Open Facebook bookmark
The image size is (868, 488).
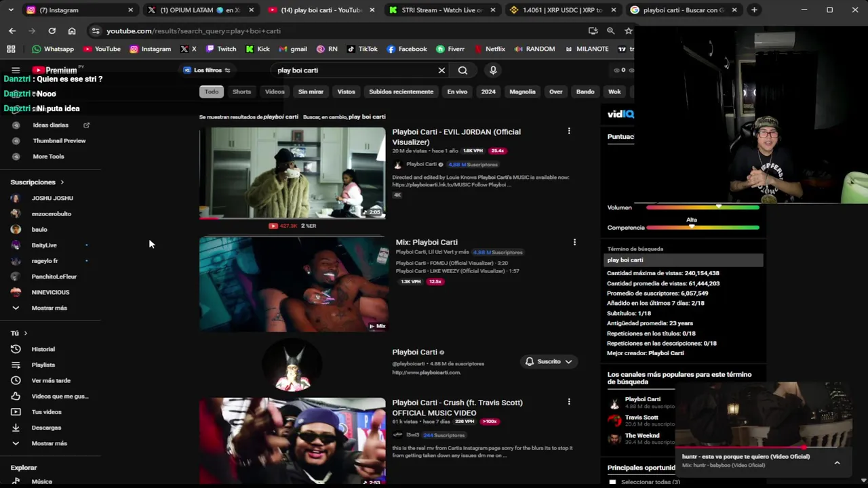(407, 49)
